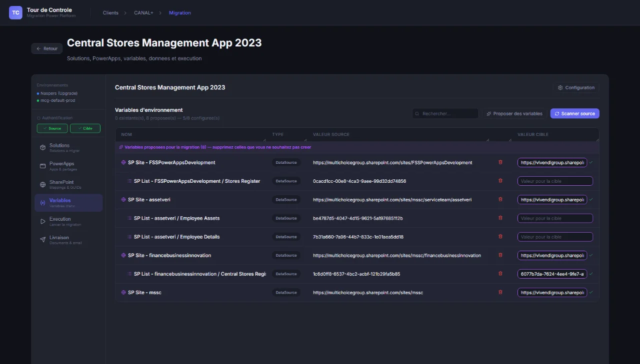Delete the Employee Assets list variable
The image size is (640, 364).
[500, 218]
